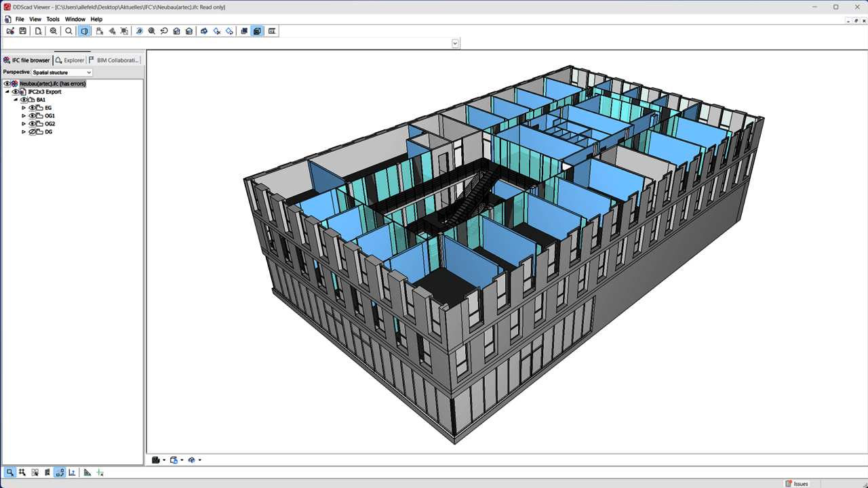
Task: Click the table icon at toolbar end
Action: tap(272, 31)
